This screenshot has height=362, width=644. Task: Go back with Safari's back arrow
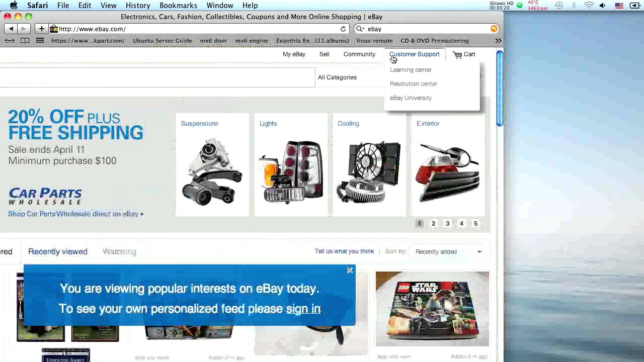(x=11, y=29)
